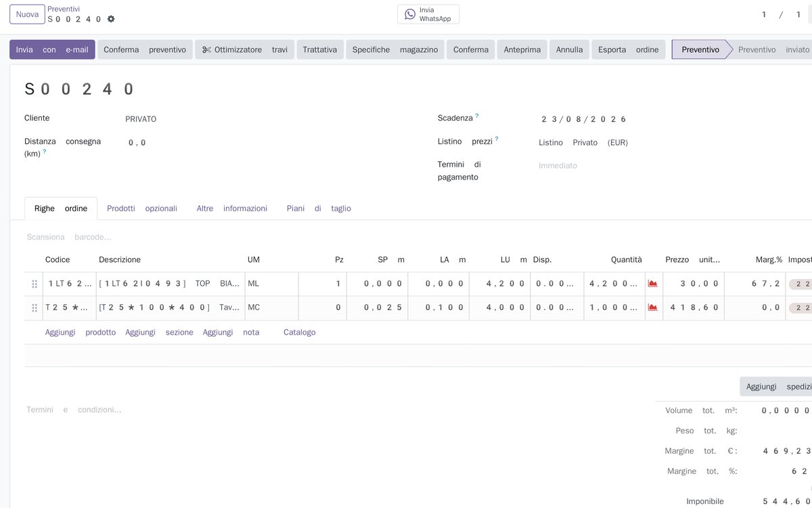The width and height of the screenshot is (812, 508).
Task: Grab the drag handle of the T25 row
Action: tap(35, 308)
